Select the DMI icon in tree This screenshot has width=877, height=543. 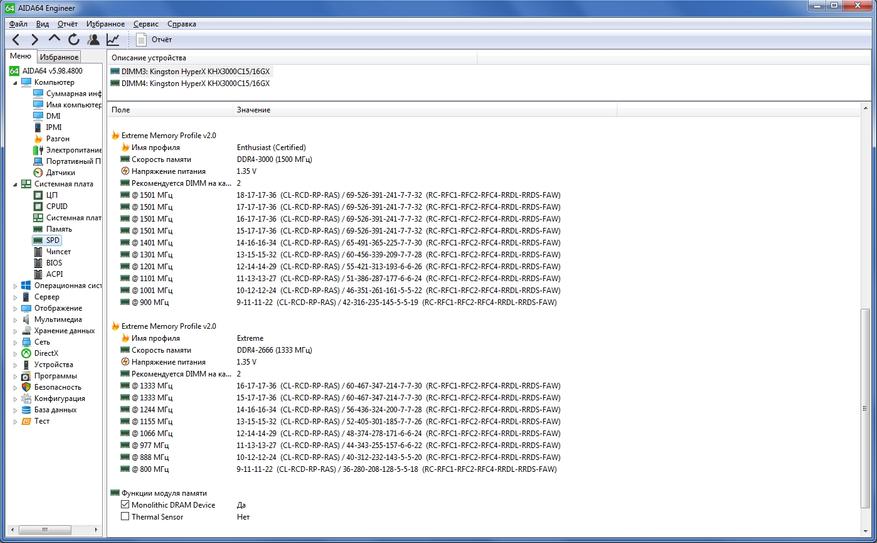[38, 116]
